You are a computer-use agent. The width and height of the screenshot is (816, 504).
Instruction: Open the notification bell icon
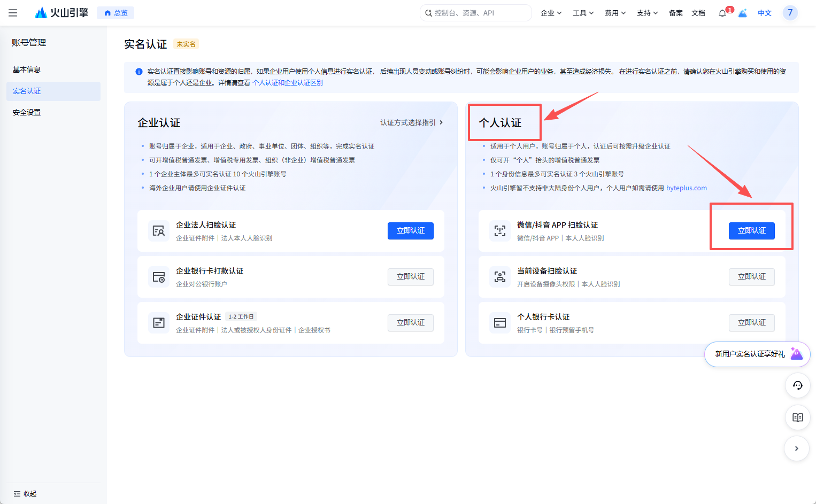coord(722,13)
